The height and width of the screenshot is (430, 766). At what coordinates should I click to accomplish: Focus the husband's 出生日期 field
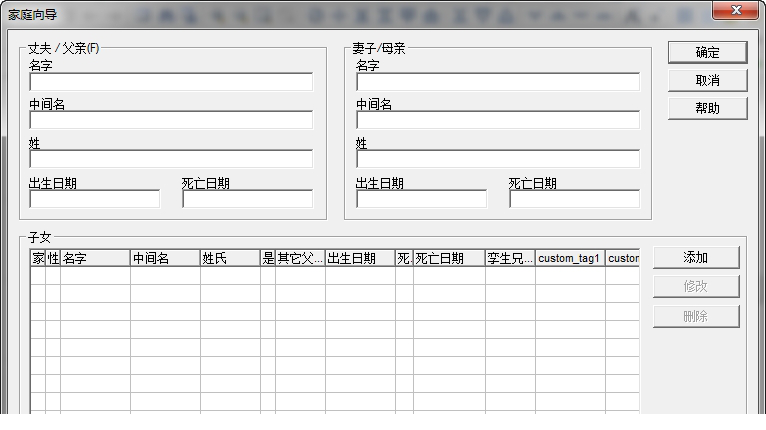coord(95,199)
